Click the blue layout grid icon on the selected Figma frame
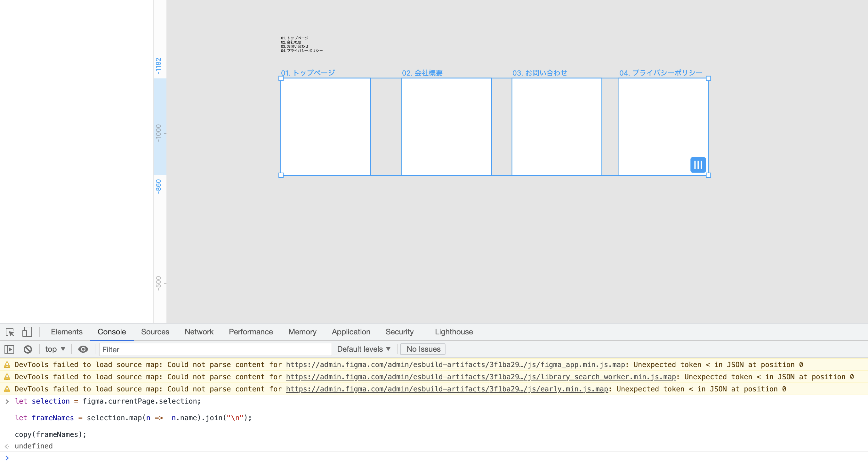Screen dimensions: 868x467 click(x=697, y=165)
